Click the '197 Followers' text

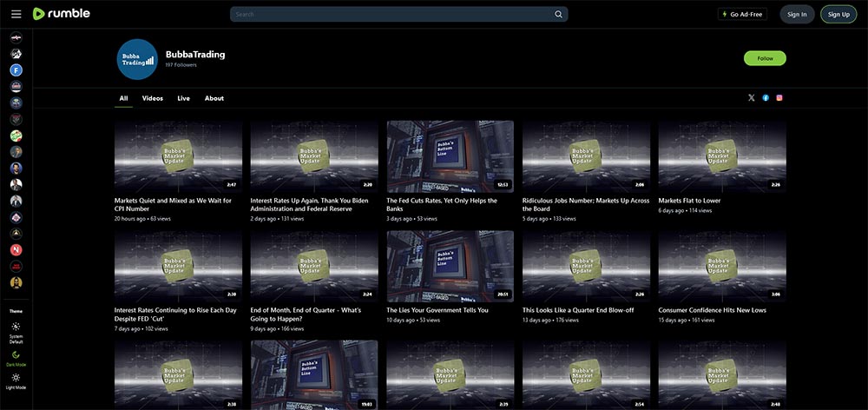181,65
